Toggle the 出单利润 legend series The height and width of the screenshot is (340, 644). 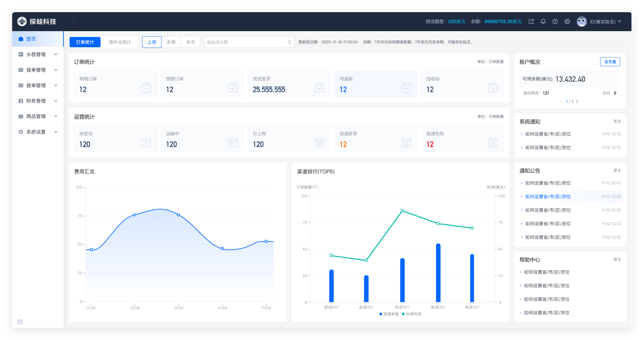click(x=412, y=314)
